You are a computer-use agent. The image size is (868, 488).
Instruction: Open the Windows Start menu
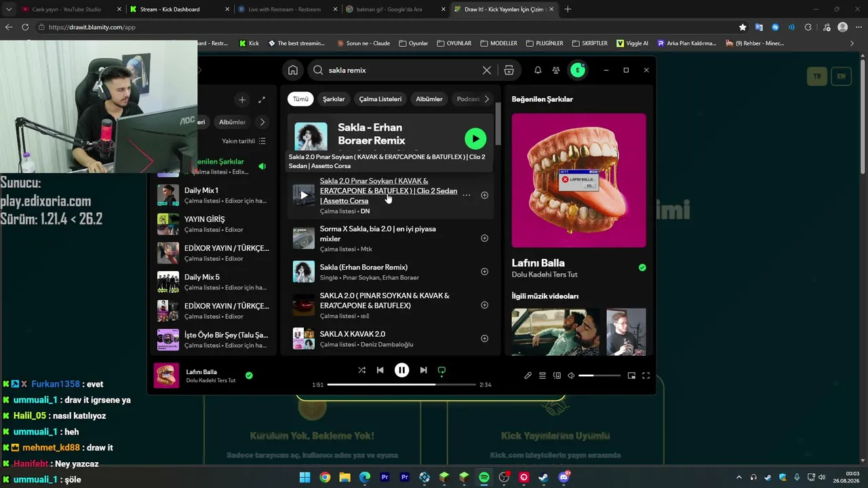[x=305, y=477]
